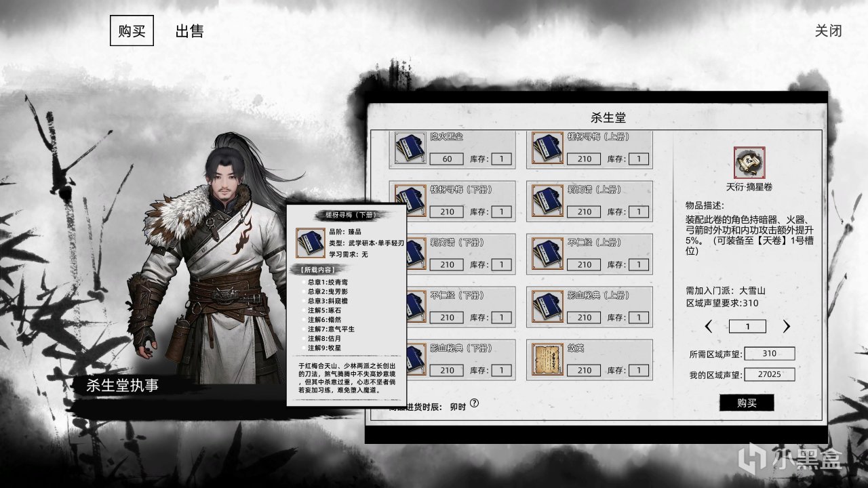868x488 pixels.
Task: Click the 羁旅谱（下册） price box
Action: coord(447,265)
